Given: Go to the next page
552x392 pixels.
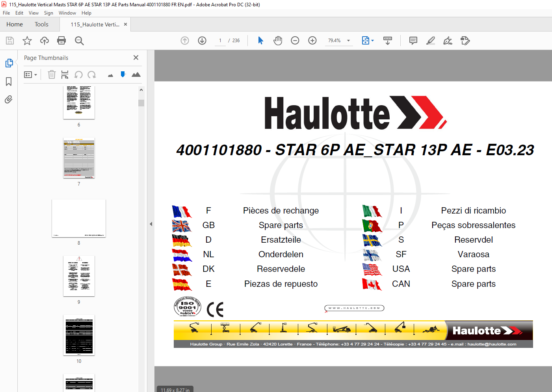Looking at the screenshot, I should 202,41.
